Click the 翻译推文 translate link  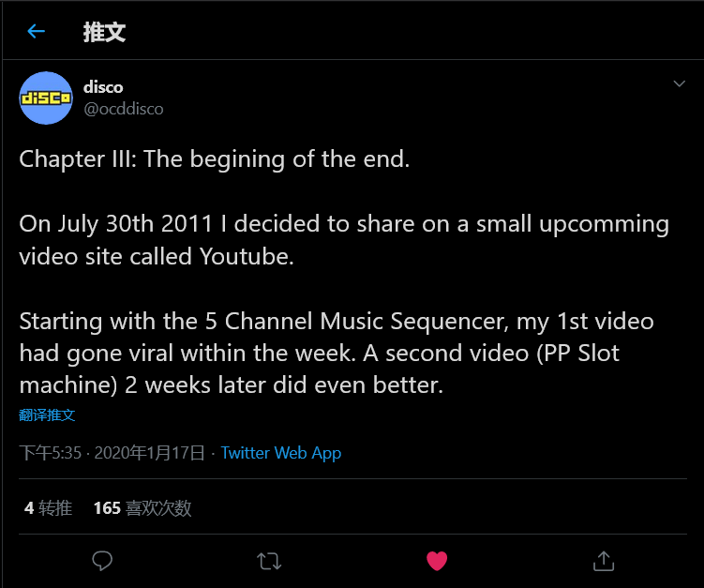point(47,415)
